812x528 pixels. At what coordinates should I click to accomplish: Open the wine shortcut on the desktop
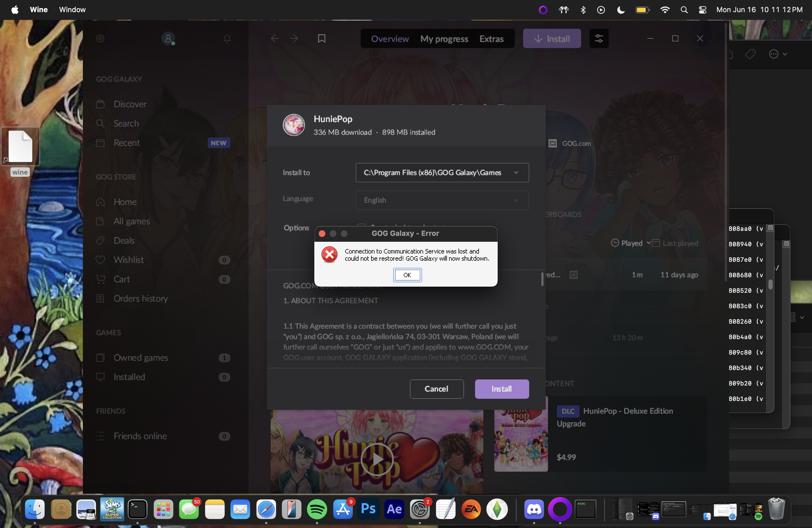[20, 152]
